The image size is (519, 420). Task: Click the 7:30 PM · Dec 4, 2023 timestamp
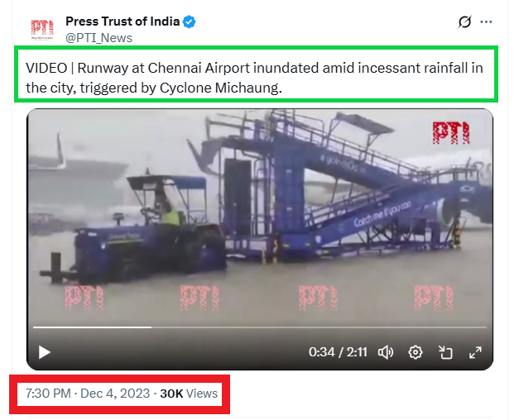pos(88,394)
